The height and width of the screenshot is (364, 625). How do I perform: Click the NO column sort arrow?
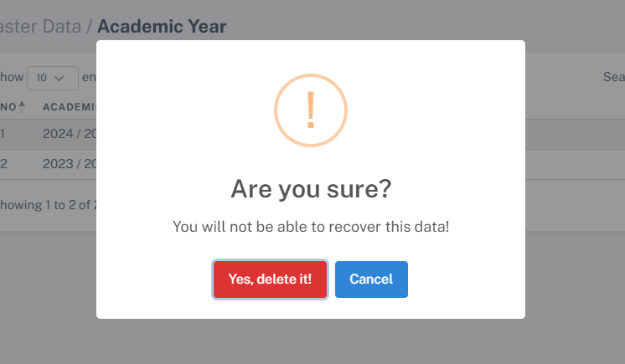[x=22, y=105]
